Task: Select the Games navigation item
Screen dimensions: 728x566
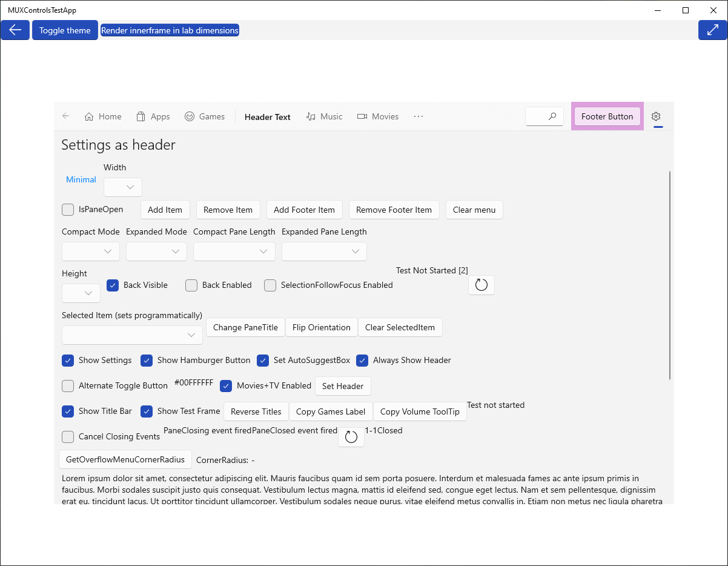Action: click(205, 116)
